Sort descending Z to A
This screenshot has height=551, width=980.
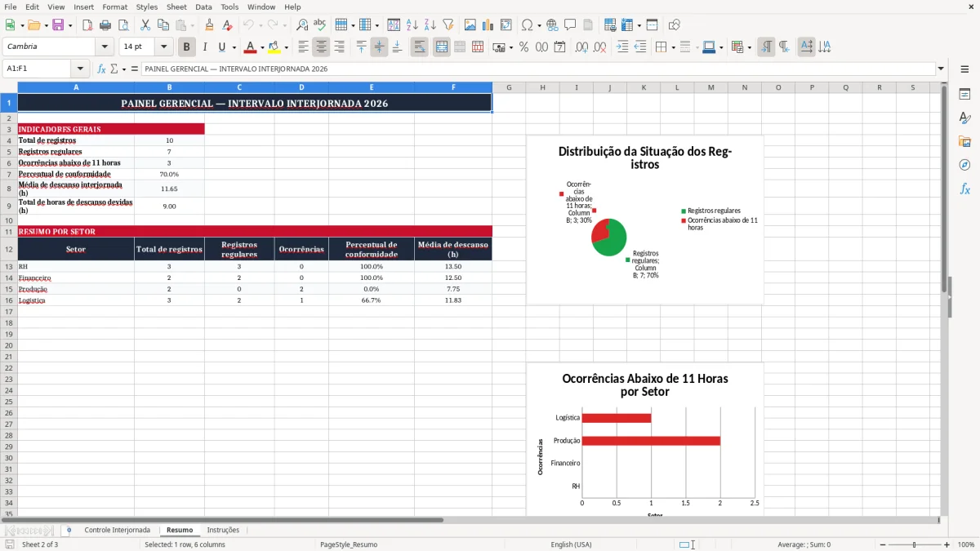coord(430,25)
